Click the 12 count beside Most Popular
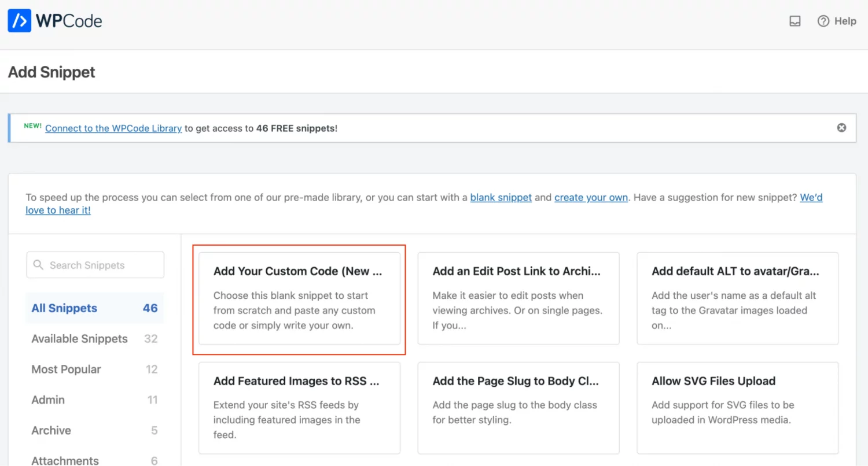 tap(152, 369)
